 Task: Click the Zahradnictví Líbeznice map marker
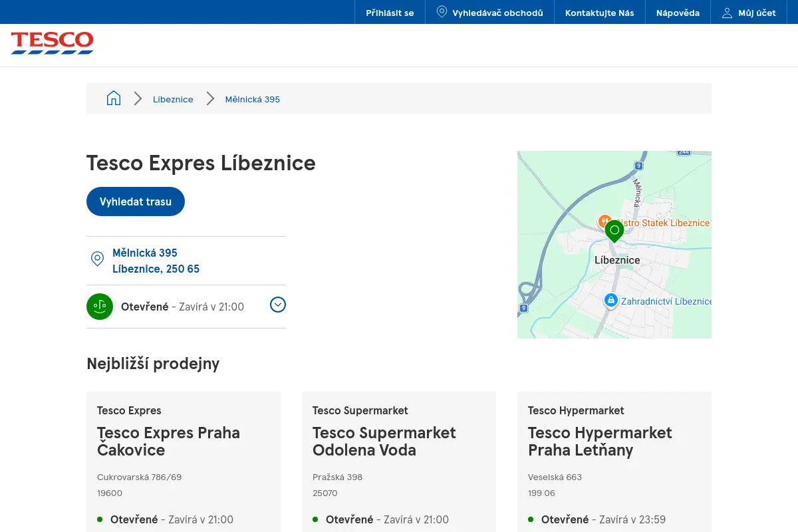pos(610,301)
